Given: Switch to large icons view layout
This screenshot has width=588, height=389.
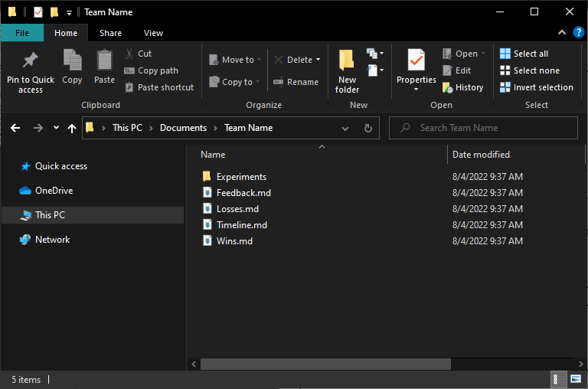Looking at the screenshot, I should (x=577, y=379).
